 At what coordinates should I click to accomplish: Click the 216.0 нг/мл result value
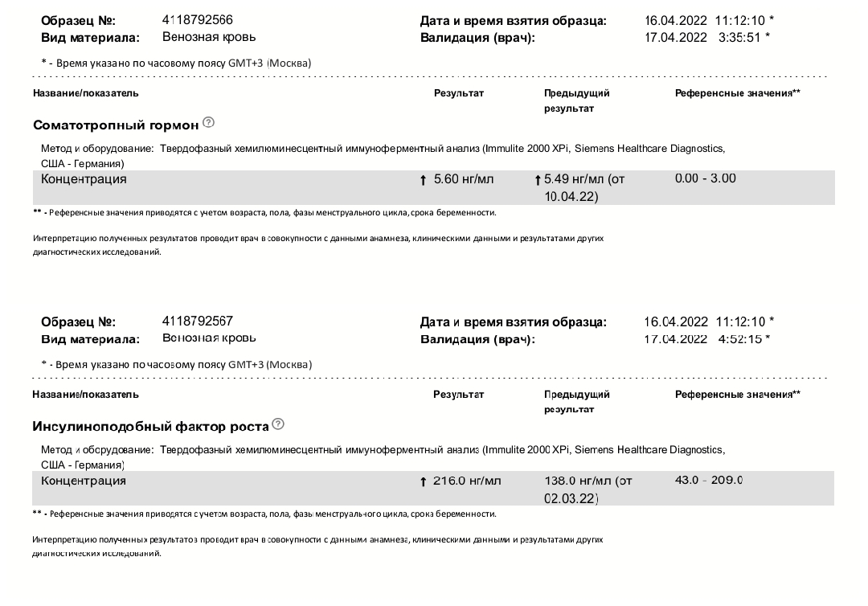tap(467, 481)
